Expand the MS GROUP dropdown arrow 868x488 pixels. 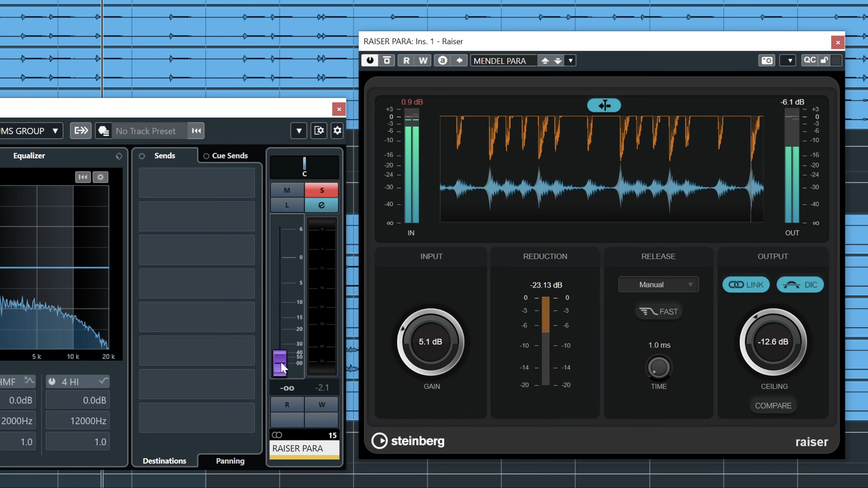[x=55, y=131]
